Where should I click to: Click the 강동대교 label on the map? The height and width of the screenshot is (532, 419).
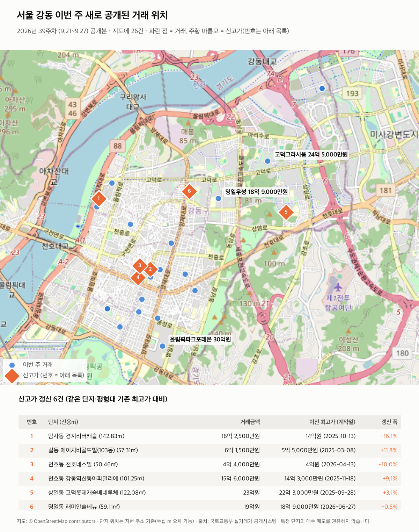tap(262, 61)
